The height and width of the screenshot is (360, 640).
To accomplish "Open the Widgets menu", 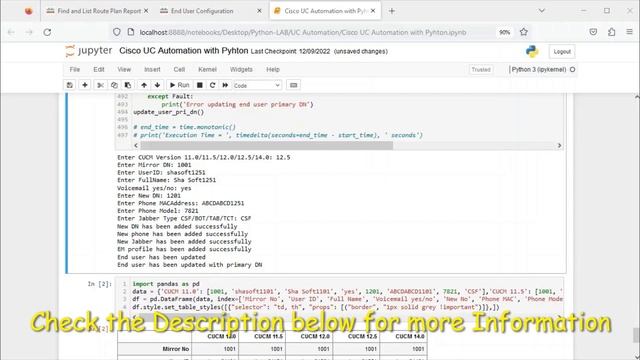I will (x=241, y=69).
